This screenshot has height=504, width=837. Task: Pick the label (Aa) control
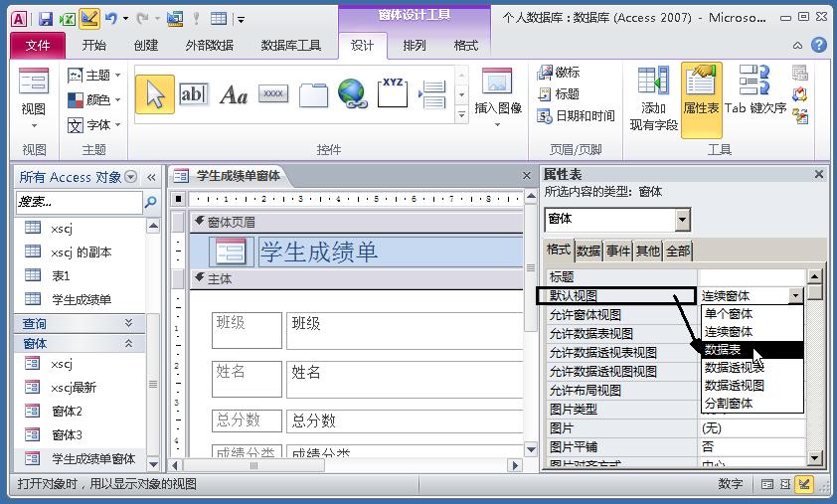[233, 94]
